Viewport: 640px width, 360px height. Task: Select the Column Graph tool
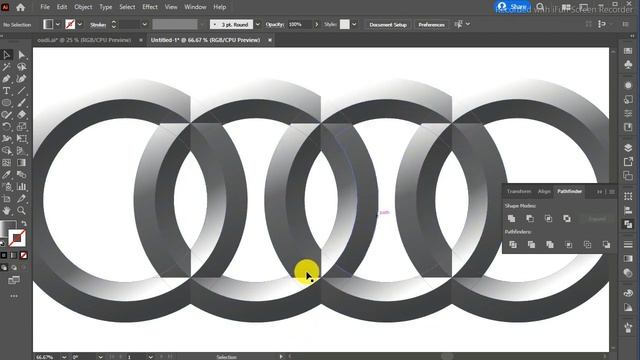click(x=21, y=187)
